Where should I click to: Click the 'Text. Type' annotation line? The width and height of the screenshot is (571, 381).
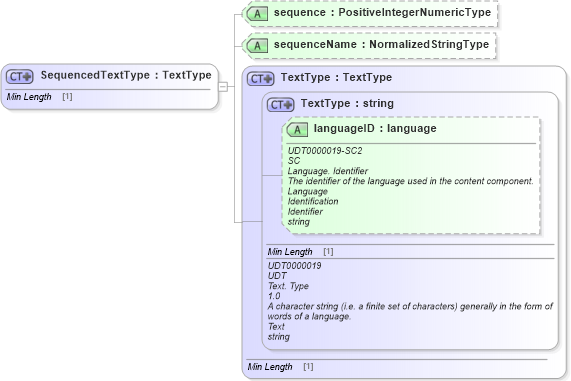click(288, 286)
